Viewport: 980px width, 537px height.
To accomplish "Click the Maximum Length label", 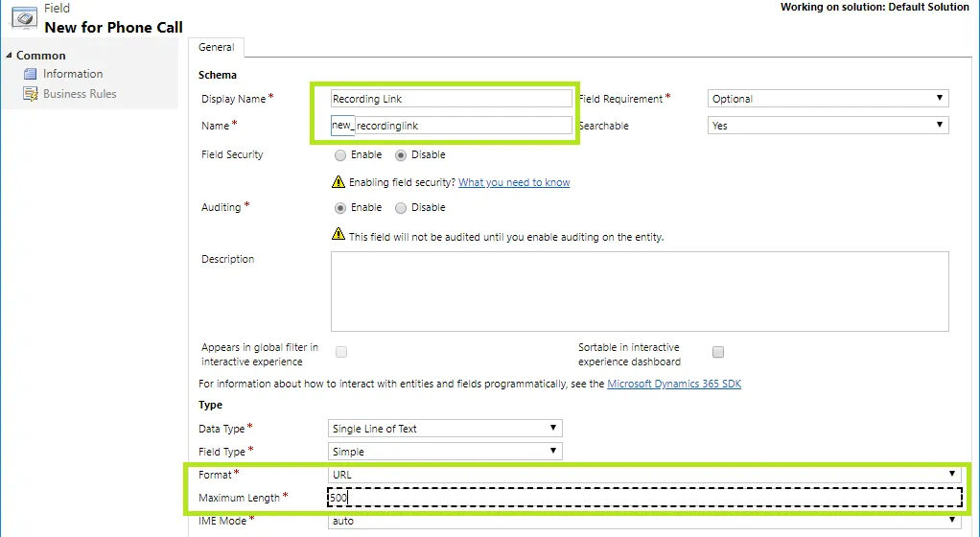I will (239, 498).
